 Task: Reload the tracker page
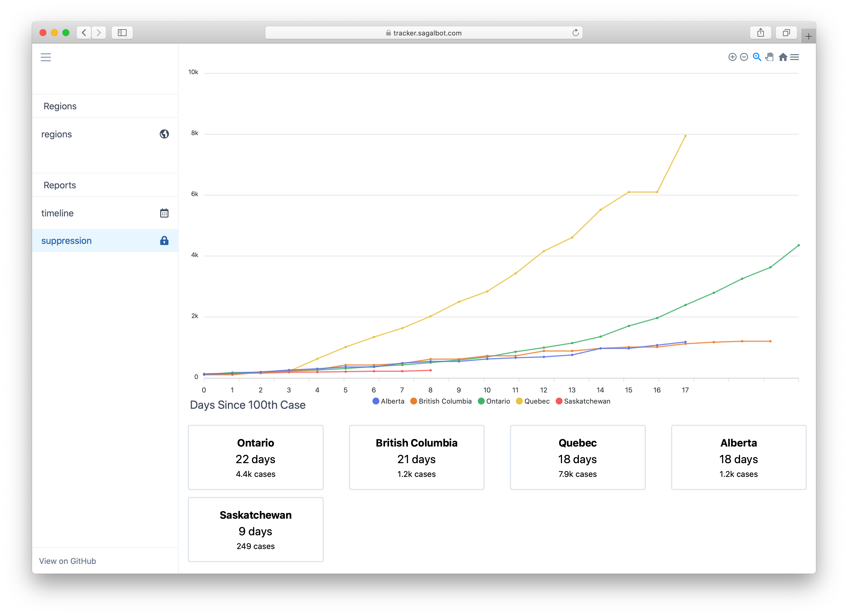[575, 33]
